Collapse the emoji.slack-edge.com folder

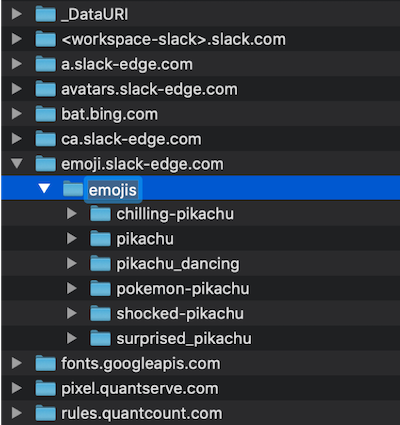tap(16, 164)
